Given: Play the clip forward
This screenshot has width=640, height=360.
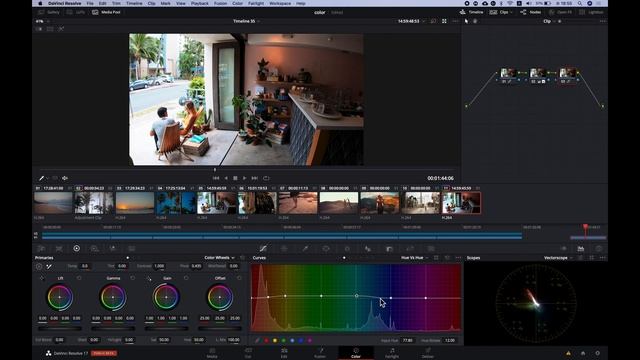Looking at the screenshot, I should click(x=244, y=178).
